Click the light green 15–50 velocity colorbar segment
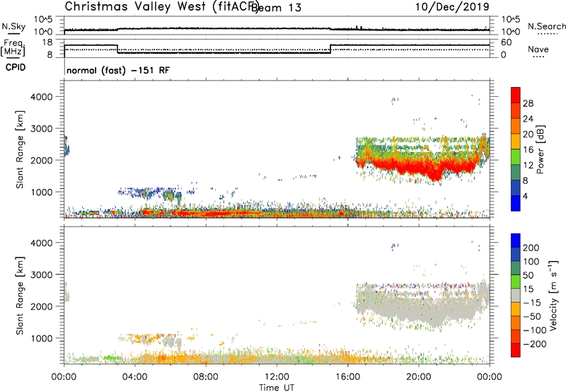Image resolution: width=566 pixels, height=392 pixels. click(x=516, y=282)
